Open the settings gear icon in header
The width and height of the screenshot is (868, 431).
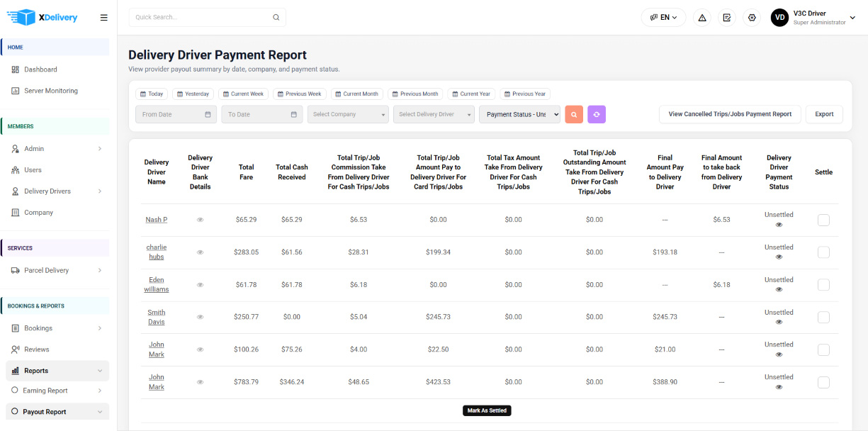click(x=752, y=18)
